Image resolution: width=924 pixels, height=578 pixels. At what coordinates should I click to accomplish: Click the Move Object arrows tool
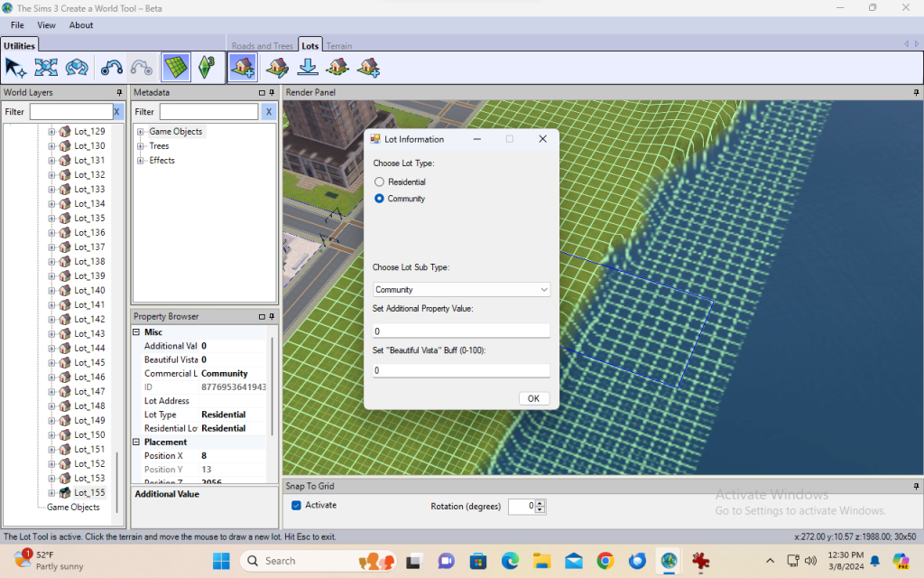pos(46,67)
